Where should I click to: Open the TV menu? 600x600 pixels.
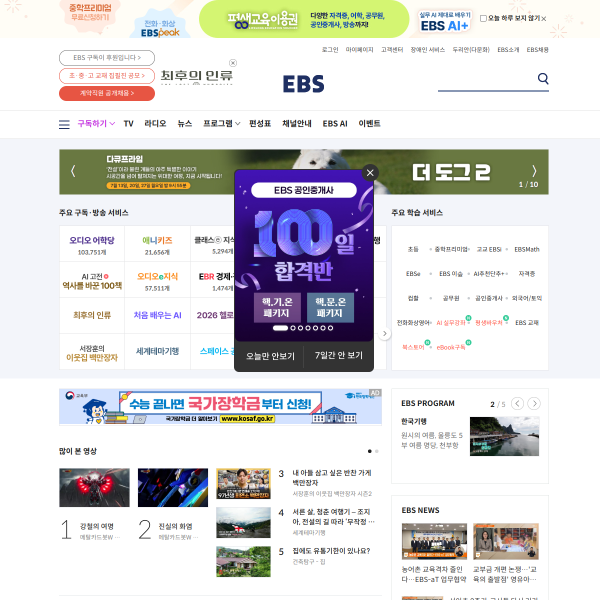coord(129,124)
